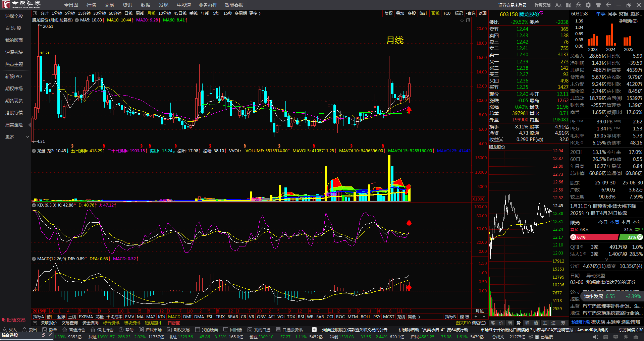This screenshot has height=341, width=644.
Task: Open the 指标B indicator selector
Action: click(450, 317)
